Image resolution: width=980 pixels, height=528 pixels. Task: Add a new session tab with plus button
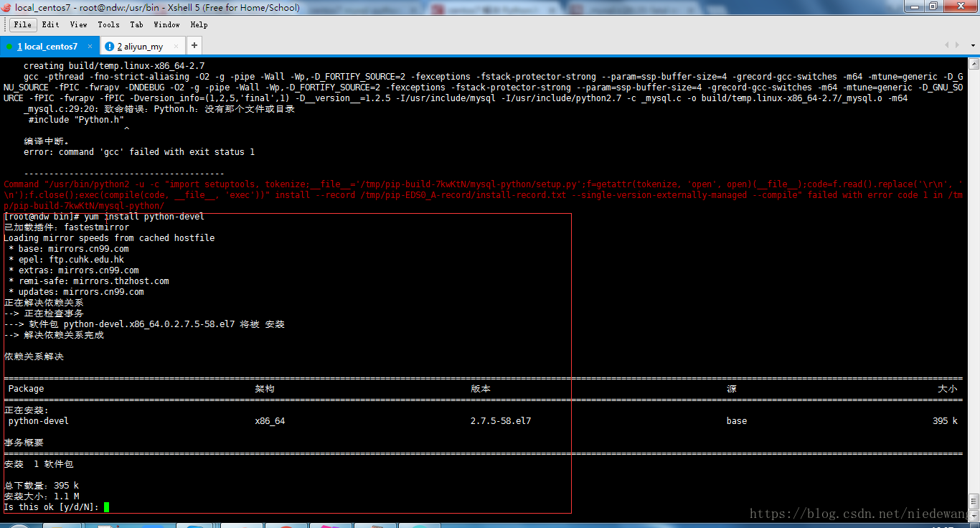point(194,45)
